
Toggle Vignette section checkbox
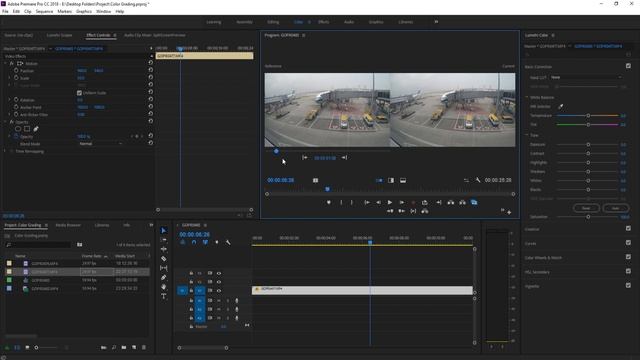(x=628, y=286)
